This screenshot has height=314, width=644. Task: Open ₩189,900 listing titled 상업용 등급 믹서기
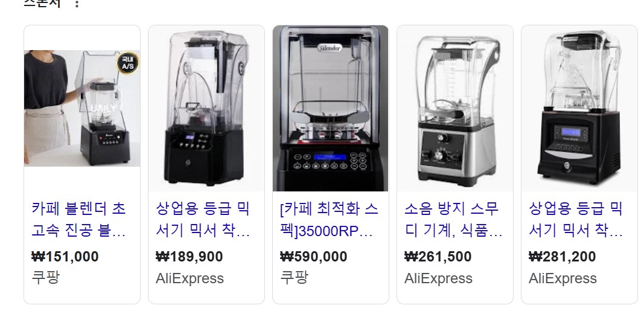pyautogui.click(x=203, y=220)
